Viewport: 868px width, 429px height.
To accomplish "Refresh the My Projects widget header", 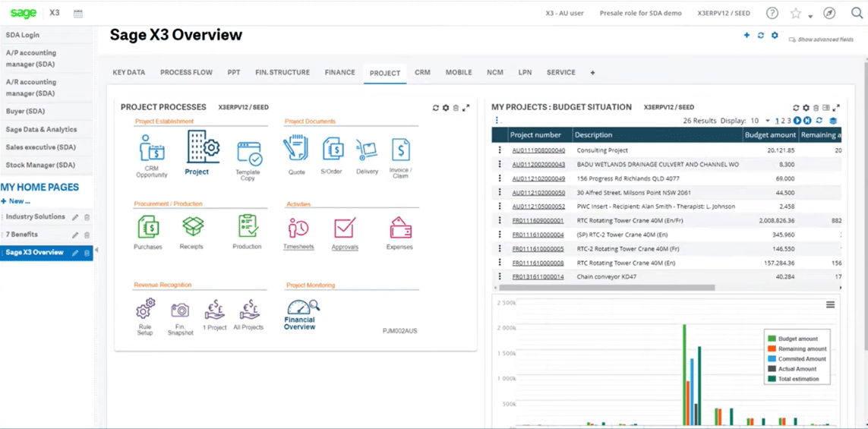I will (796, 108).
